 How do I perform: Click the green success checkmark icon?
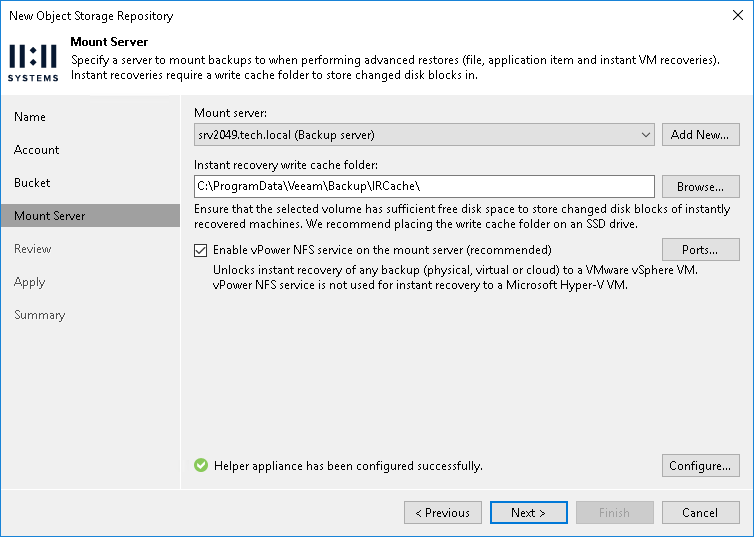tap(201, 465)
